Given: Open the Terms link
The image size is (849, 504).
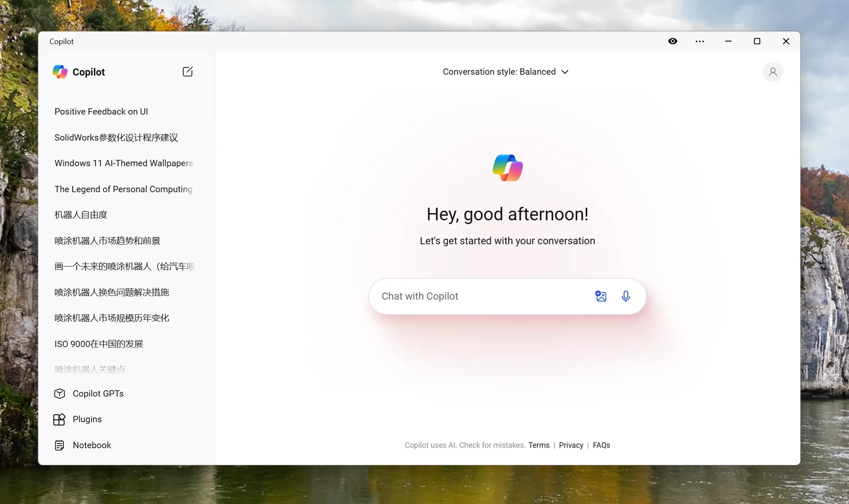Looking at the screenshot, I should [539, 445].
